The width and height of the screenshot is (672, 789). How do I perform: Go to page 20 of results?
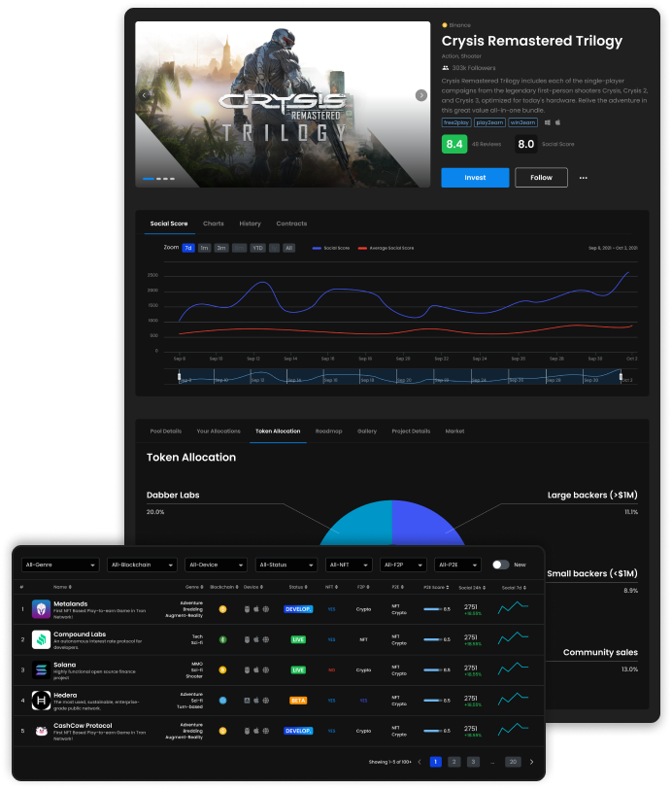coord(513,762)
